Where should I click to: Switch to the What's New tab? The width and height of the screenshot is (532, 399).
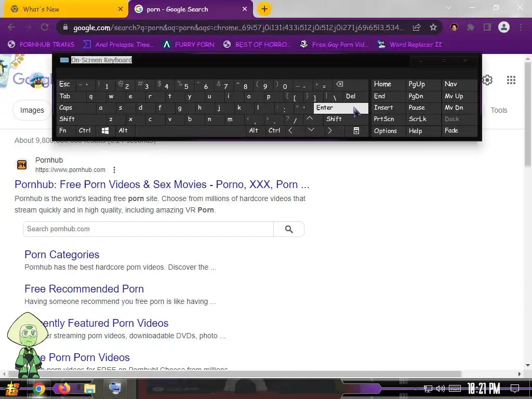point(66,9)
